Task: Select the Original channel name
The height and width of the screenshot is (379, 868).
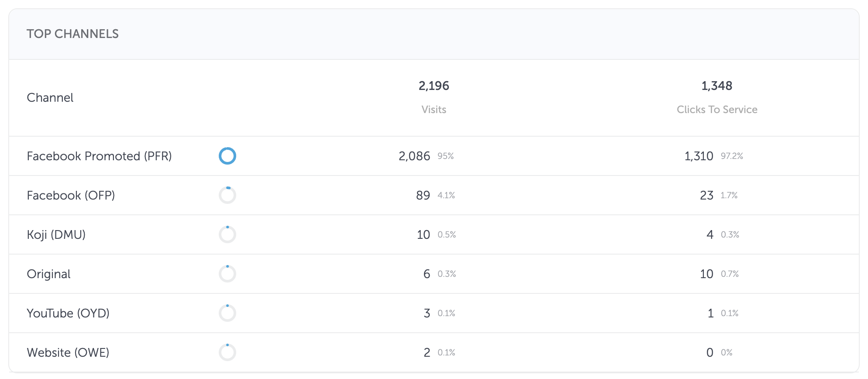Action: coord(48,274)
